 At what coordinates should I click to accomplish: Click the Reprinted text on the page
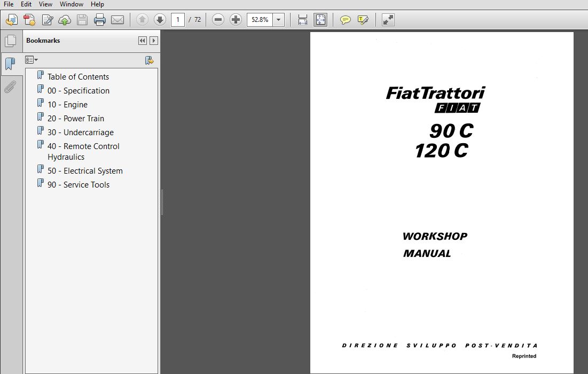pos(524,356)
